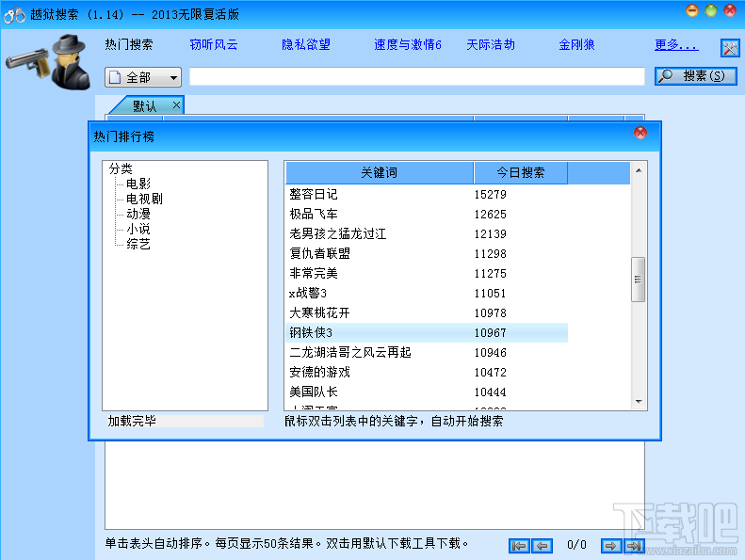745x560 pixels.
Task: Select keyword row 复仇者联盟
Action: tap(427, 253)
